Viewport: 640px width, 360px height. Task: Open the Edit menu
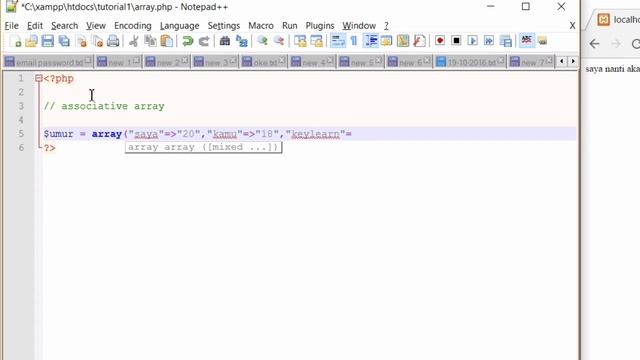(35, 26)
